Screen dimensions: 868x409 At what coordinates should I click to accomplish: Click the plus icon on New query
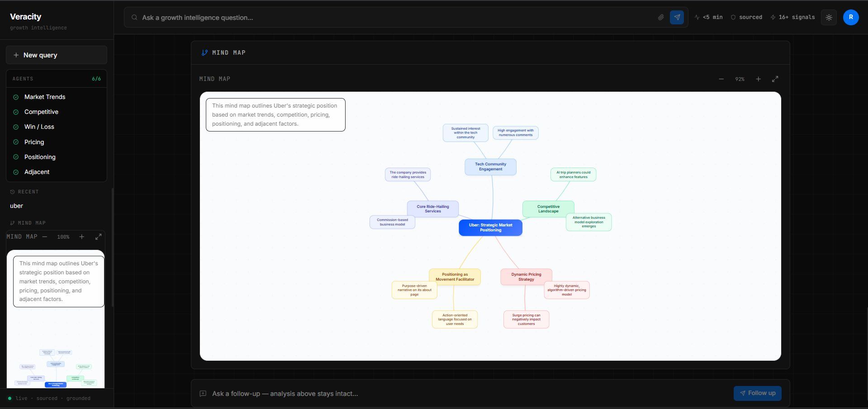16,55
